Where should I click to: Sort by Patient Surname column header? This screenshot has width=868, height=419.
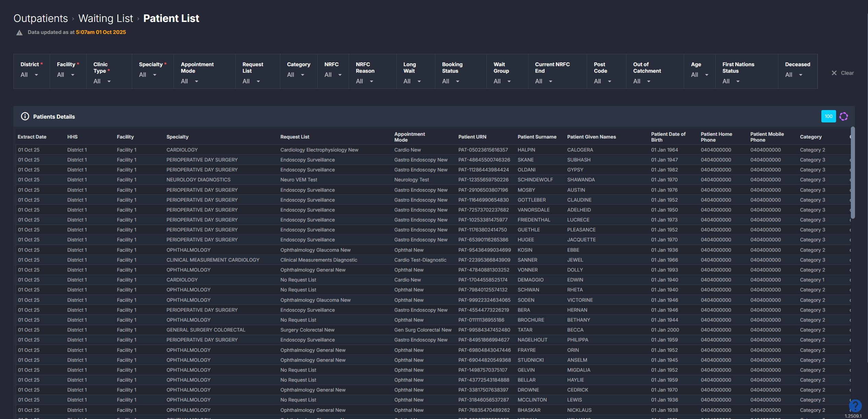coord(537,137)
